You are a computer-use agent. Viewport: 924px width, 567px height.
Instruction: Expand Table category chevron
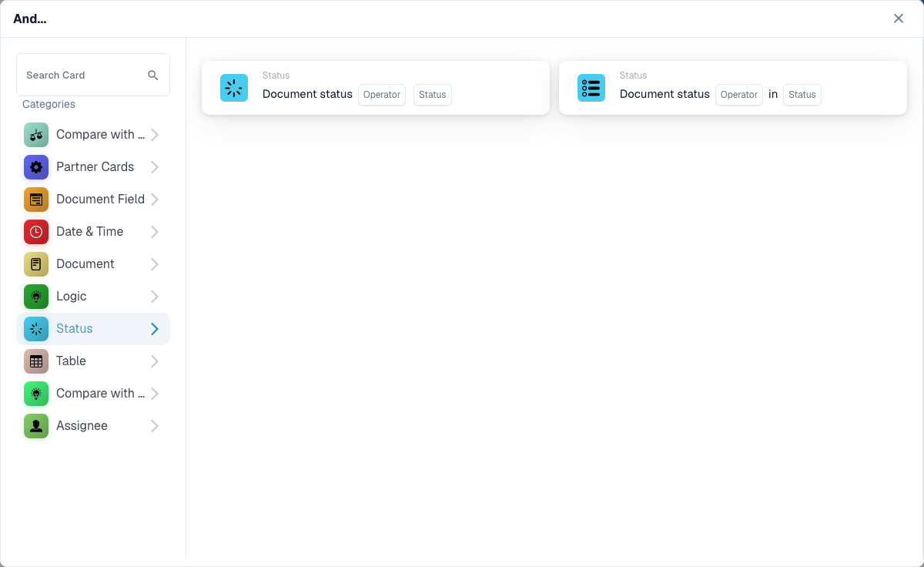(x=155, y=361)
